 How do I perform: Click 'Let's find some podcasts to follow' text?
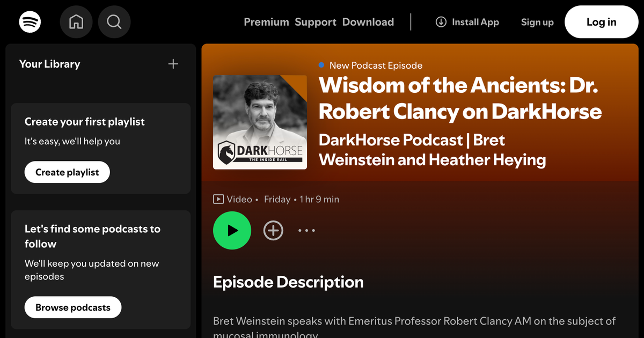[92, 236]
